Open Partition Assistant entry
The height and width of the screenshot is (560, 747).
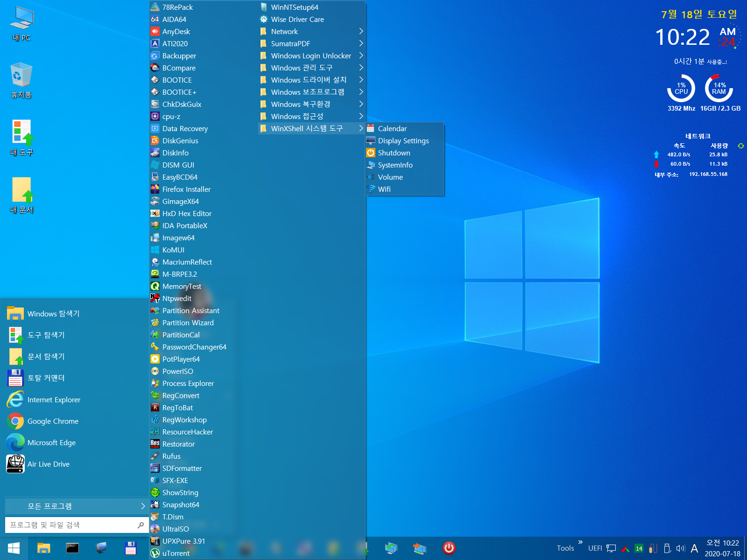(203, 310)
